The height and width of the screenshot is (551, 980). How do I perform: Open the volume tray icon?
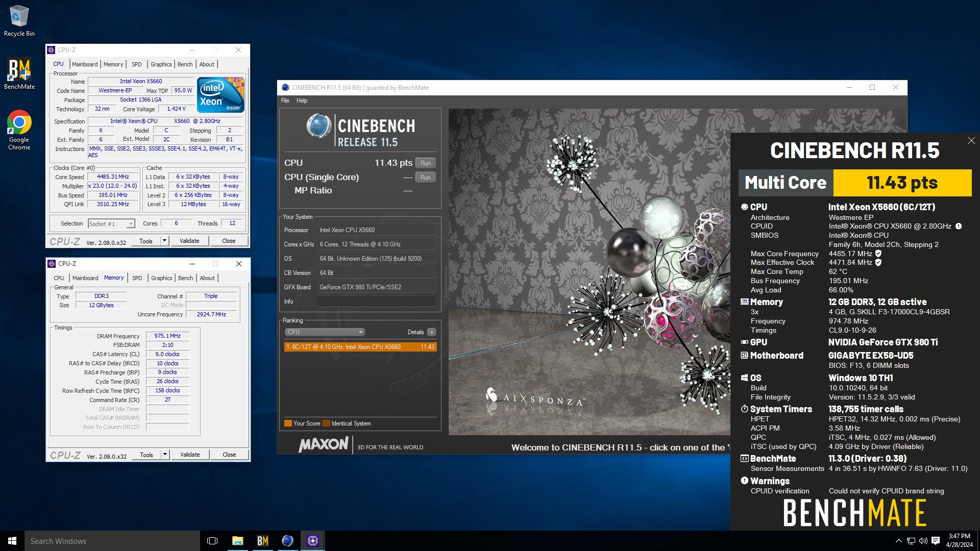pyautogui.click(x=923, y=541)
